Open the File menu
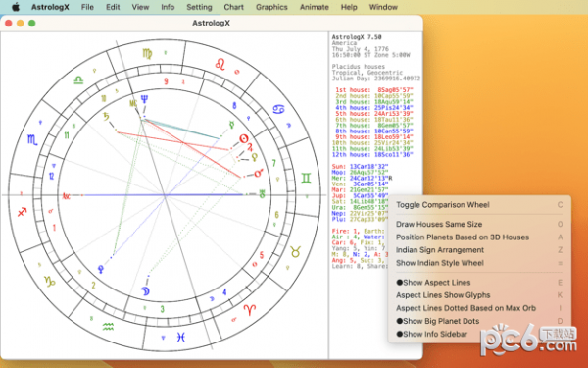Image resolution: width=588 pixels, height=368 pixels. coord(87,7)
